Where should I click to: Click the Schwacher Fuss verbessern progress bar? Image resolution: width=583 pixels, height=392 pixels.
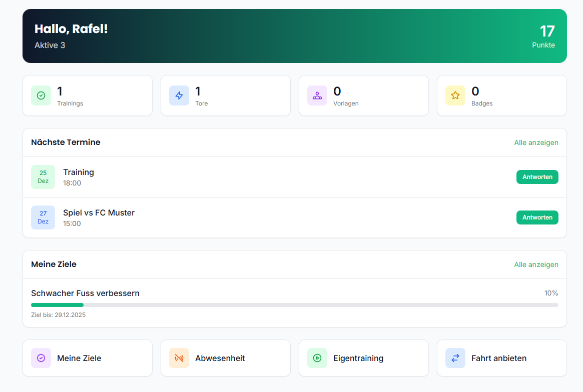click(x=294, y=305)
